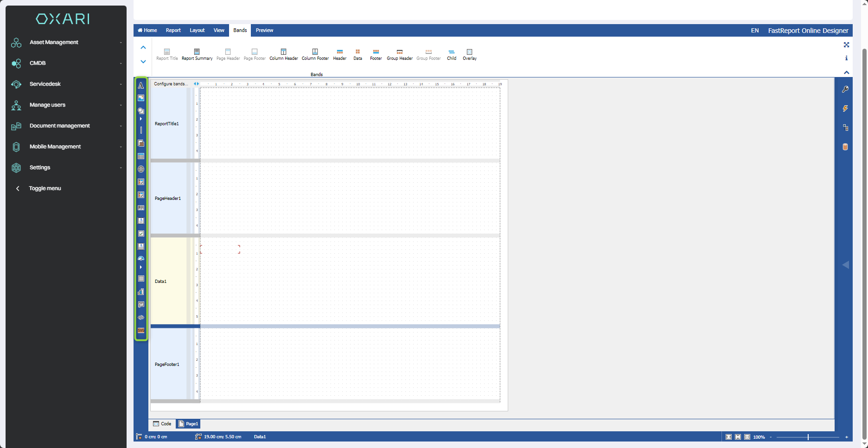This screenshot has height=448, width=868.
Task: Switch to the Code view tab
Action: (x=162, y=424)
